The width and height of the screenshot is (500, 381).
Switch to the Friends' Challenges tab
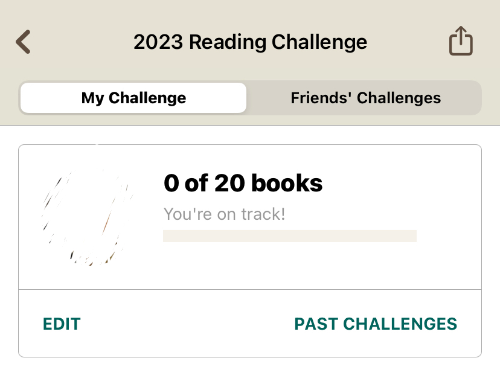point(365,98)
